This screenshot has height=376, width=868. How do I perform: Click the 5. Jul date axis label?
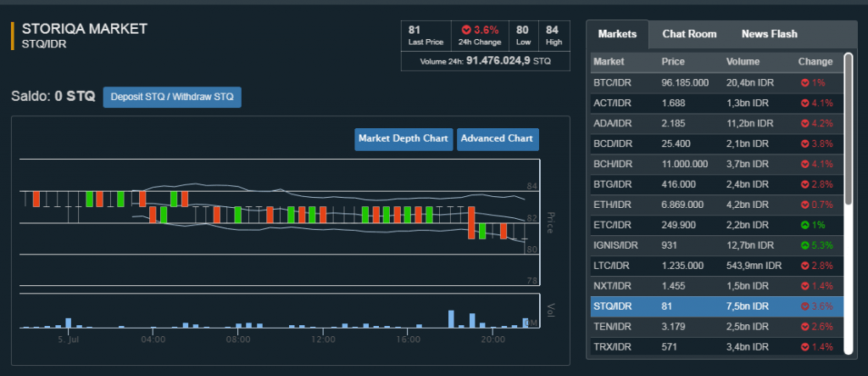[70, 339]
